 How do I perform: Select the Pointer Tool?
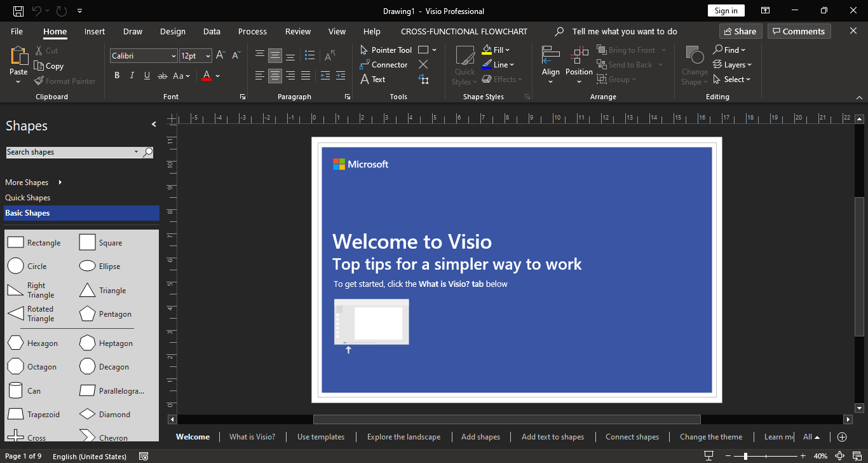pyautogui.click(x=386, y=50)
